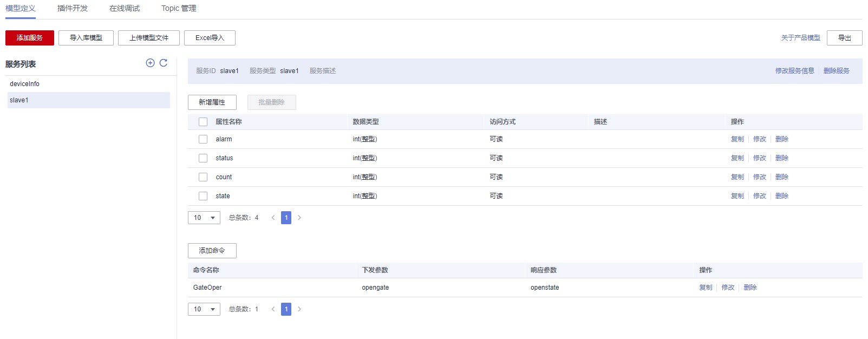Image resolution: width=868 pixels, height=339 pixels.
Task: Click the alarm attribute name
Action: (x=224, y=139)
